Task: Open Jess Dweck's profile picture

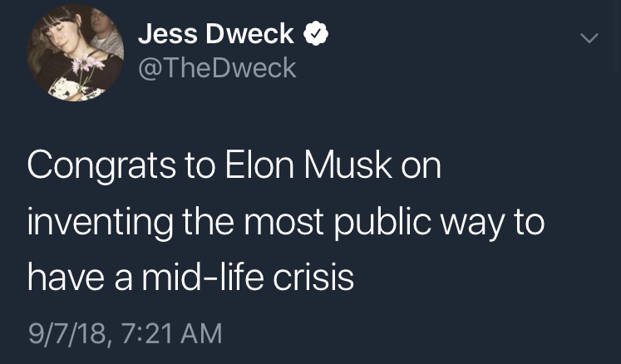Action: coord(76,53)
